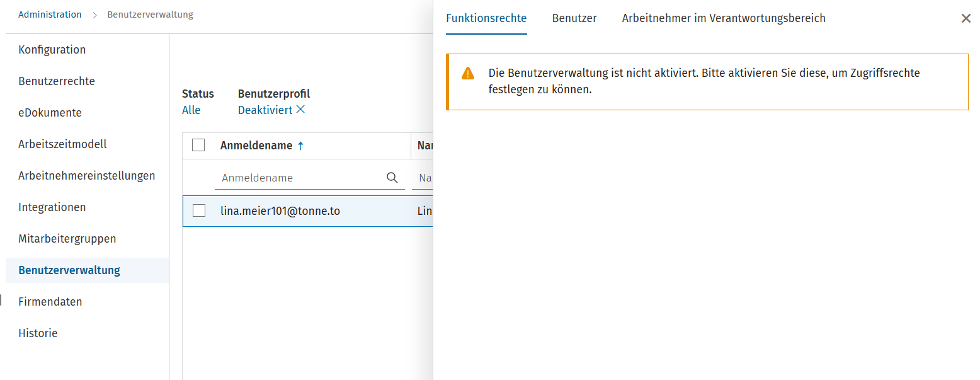Click the search magnifier in Anmeldename filter

pos(392,178)
